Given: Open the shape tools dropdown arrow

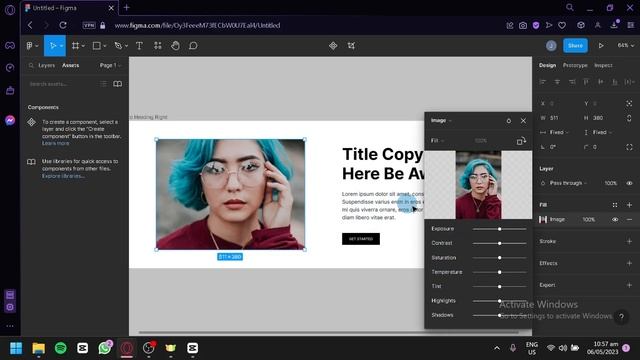Looking at the screenshot, I should [105, 46].
